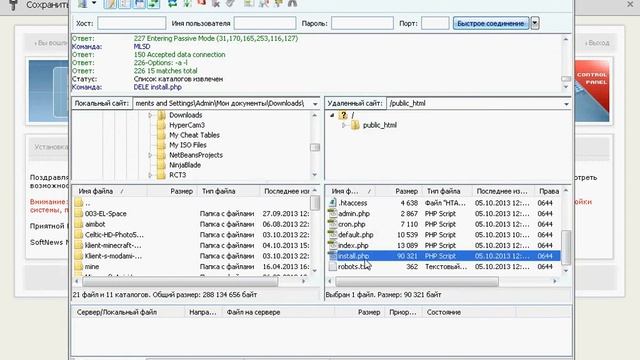640x360 pixels.
Task: Open the Site Manager dropdown arrow
Action: point(94,3)
